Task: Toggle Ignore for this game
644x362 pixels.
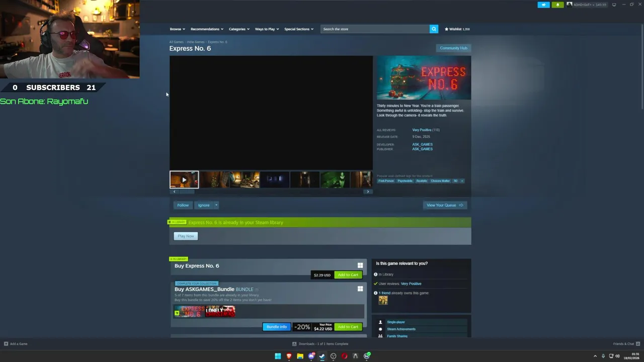Action: pos(204,205)
